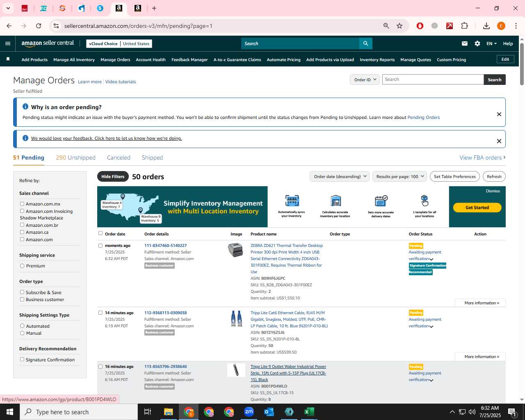
Task: Select the checkbox for order 111-8347460-5140227
Action: (100, 246)
